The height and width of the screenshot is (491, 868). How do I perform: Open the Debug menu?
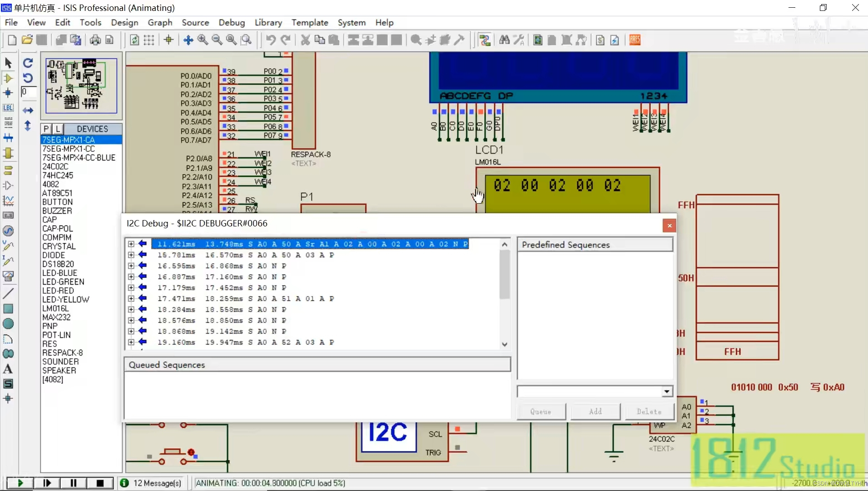pyautogui.click(x=232, y=22)
